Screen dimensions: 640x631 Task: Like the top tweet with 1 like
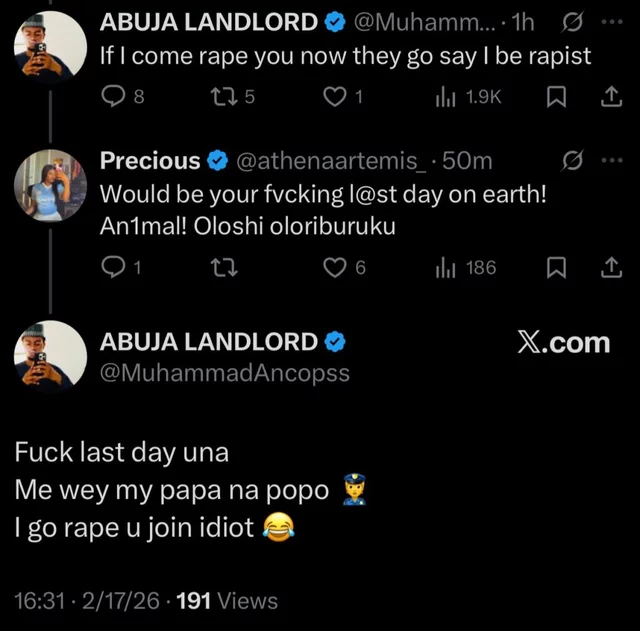[338, 96]
